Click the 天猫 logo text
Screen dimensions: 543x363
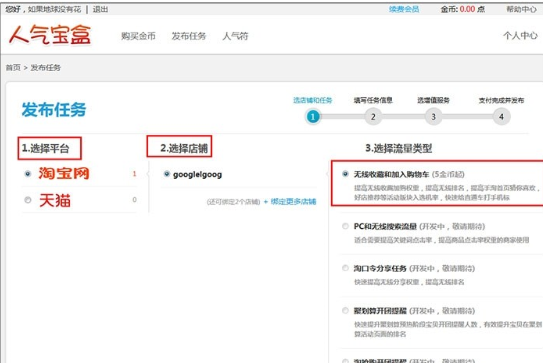pos(55,200)
